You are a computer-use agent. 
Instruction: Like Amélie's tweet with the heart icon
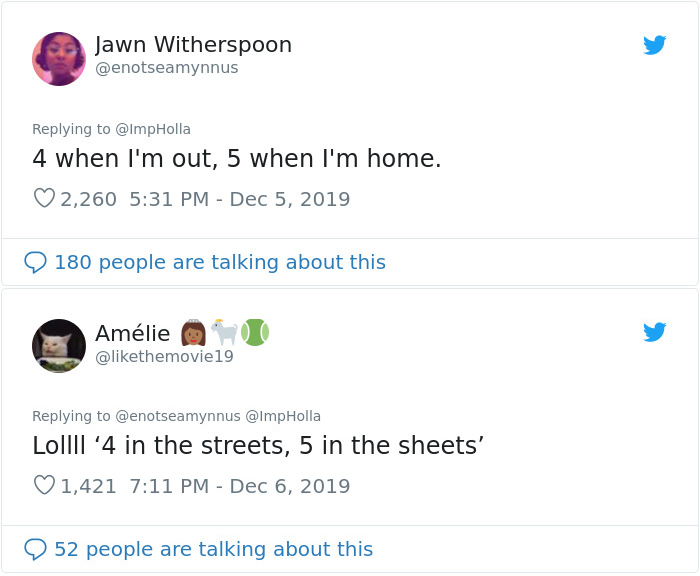44,485
